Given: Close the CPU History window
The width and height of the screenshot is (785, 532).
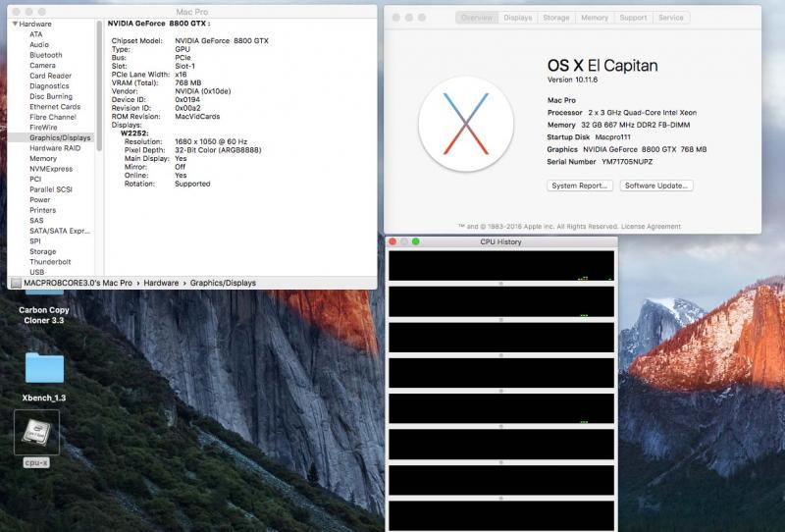Looking at the screenshot, I should pos(392,241).
